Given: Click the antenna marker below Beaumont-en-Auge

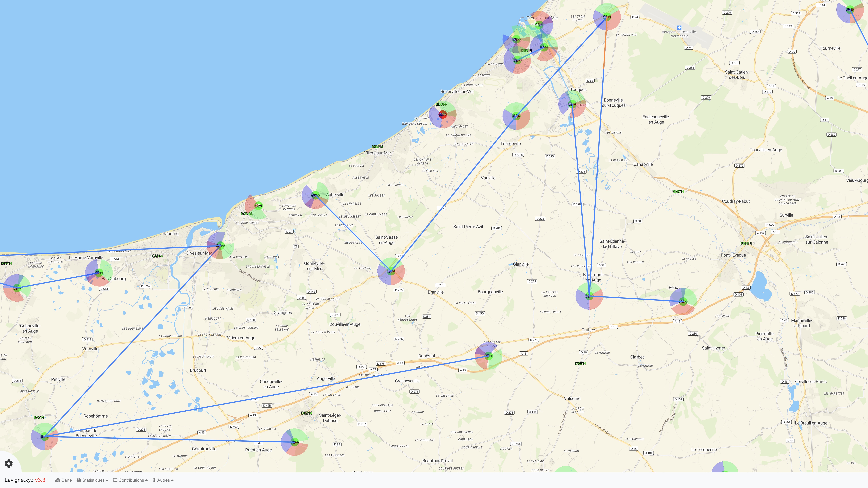Looking at the screenshot, I should point(589,296).
